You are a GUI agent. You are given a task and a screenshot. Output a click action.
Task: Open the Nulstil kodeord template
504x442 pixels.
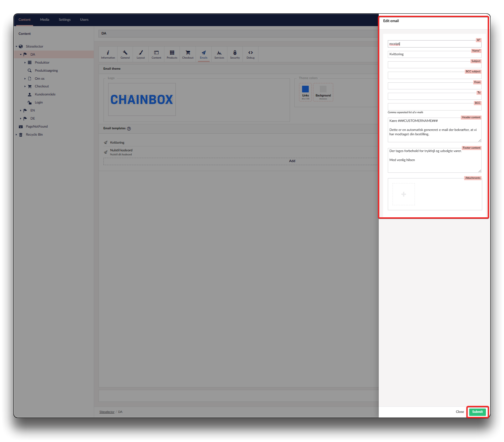click(x=121, y=150)
